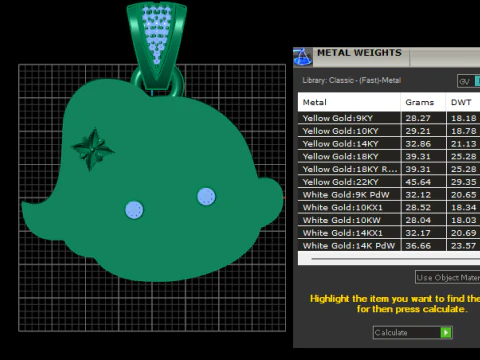Select the Yellow Gold:18KY R... row

pos(389,169)
